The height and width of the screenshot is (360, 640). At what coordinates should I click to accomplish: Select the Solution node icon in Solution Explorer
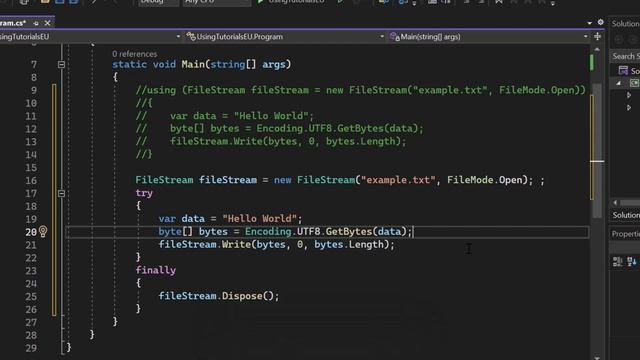click(x=623, y=71)
